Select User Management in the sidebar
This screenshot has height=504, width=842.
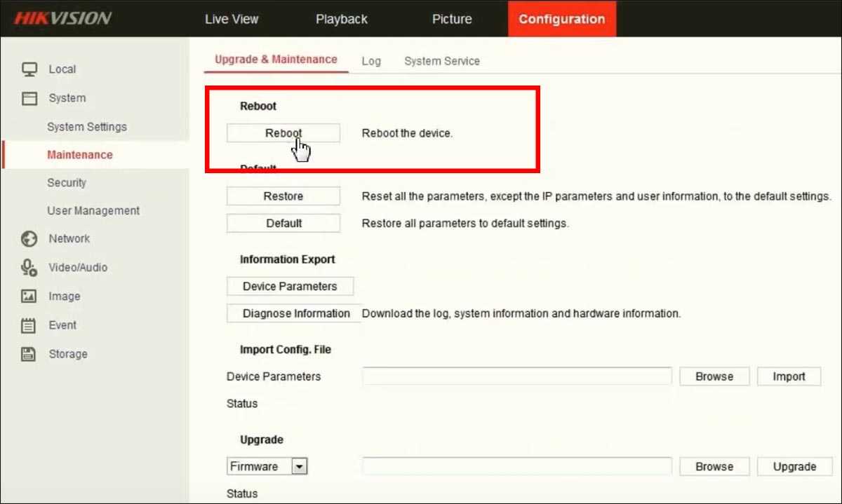point(93,210)
